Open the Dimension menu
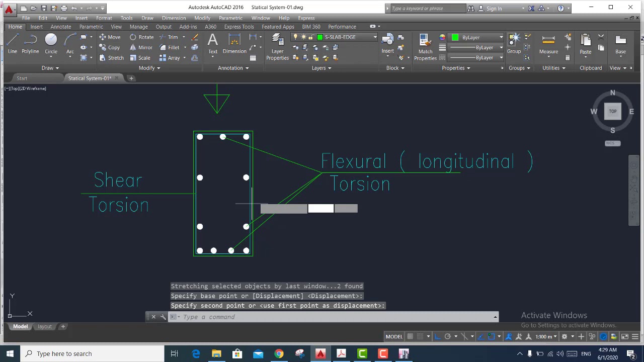This screenshot has height=362, width=644. [174, 18]
